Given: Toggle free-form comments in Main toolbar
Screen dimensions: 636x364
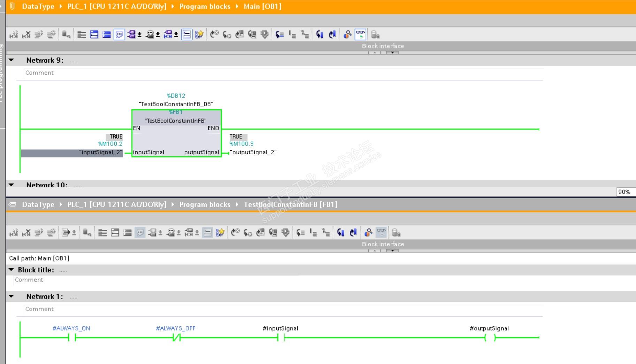Looking at the screenshot, I should (x=119, y=34).
